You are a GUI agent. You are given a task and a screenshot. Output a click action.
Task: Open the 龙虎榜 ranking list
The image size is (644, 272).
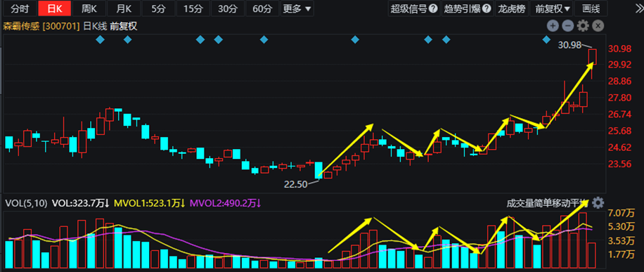(511, 8)
